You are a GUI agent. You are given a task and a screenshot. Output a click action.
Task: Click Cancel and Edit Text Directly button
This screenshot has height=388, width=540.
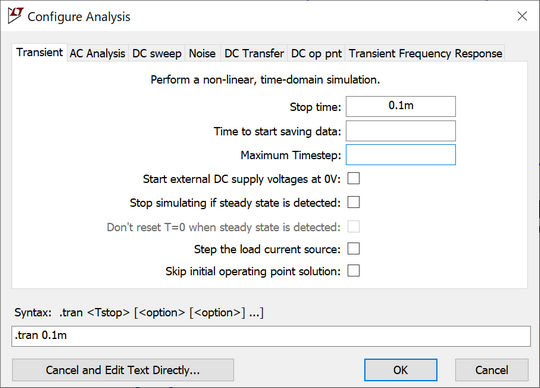[x=123, y=370]
